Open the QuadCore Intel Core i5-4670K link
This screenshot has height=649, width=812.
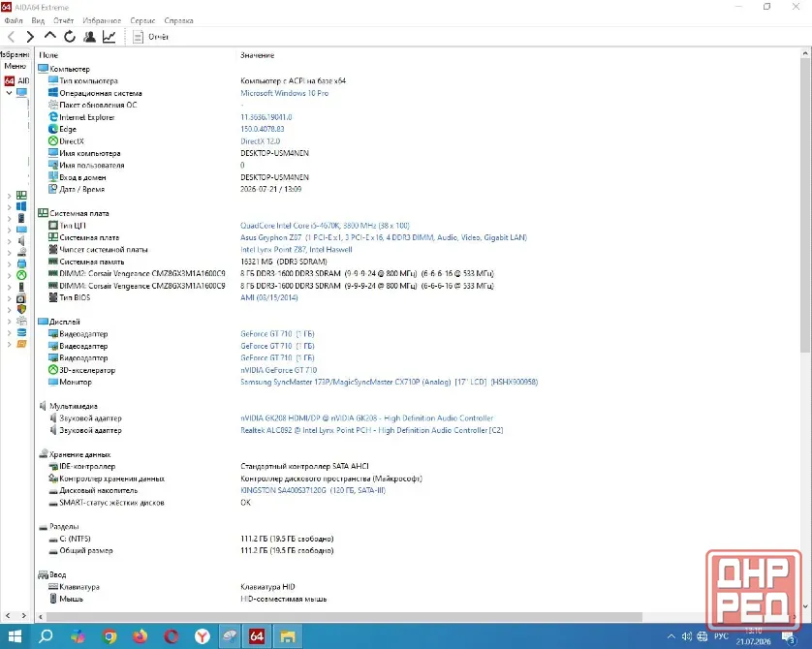pos(325,226)
